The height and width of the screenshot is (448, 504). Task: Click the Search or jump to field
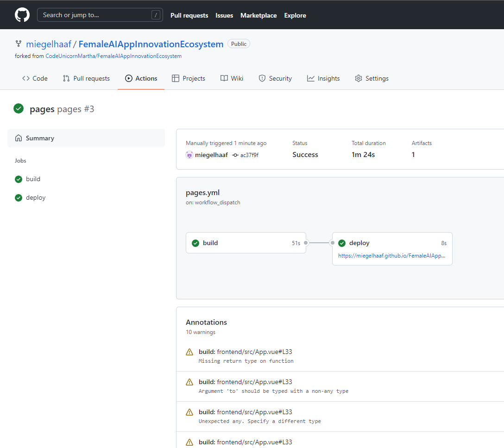pyautogui.click(x=100, y=14)
